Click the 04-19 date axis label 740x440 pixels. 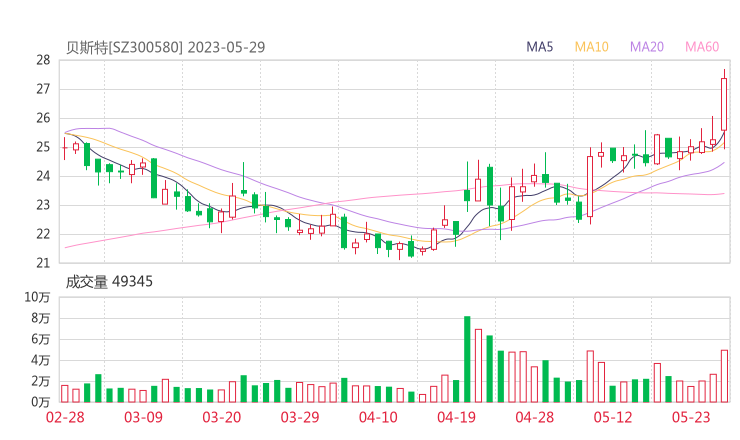click(x=456, y=417)
